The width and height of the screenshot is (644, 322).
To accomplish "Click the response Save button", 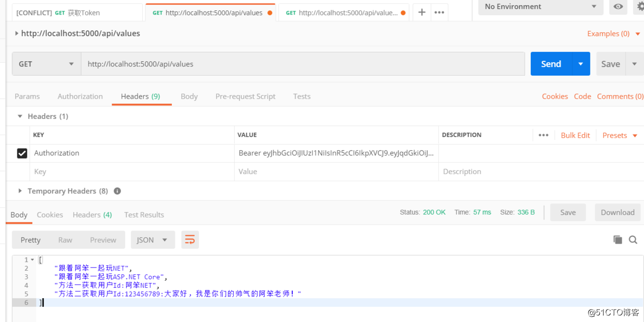I will [568, 212].
